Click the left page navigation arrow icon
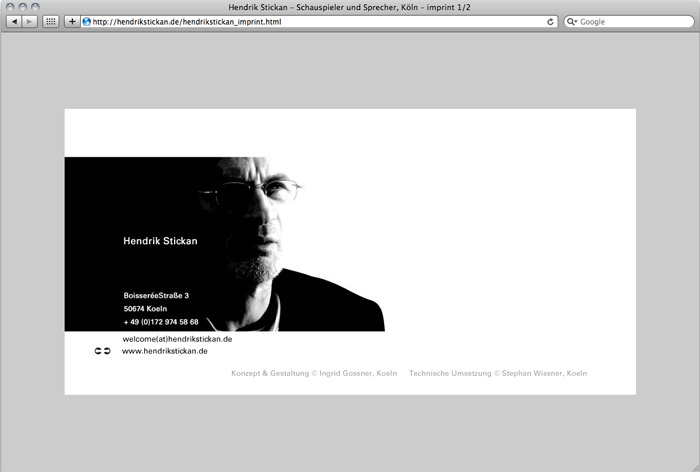 click(x=98, y=351)
